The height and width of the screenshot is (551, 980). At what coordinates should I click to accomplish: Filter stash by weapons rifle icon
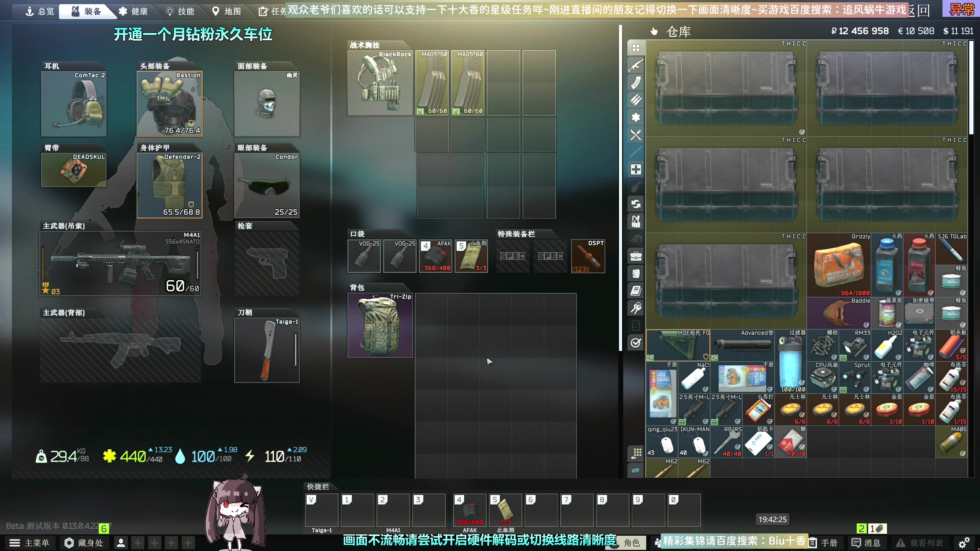click(635, 65)
